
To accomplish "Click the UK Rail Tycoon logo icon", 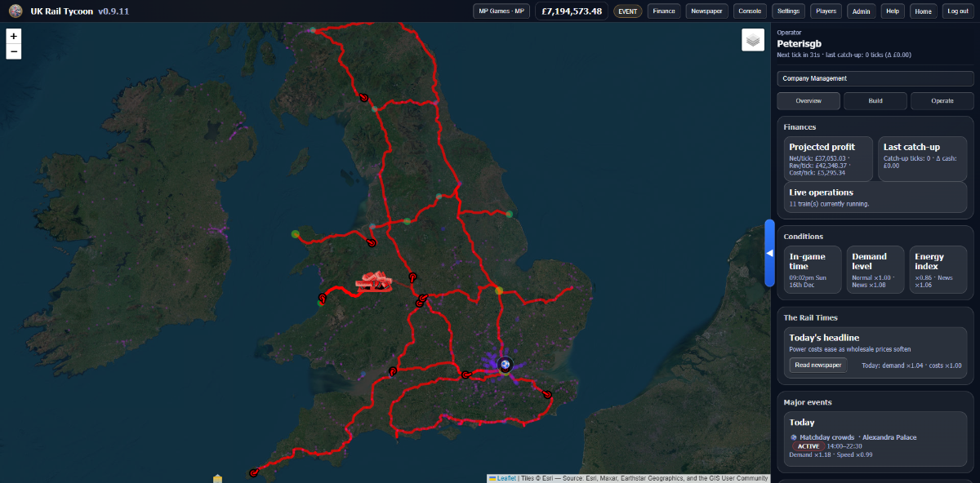I will tap(16, 11).
